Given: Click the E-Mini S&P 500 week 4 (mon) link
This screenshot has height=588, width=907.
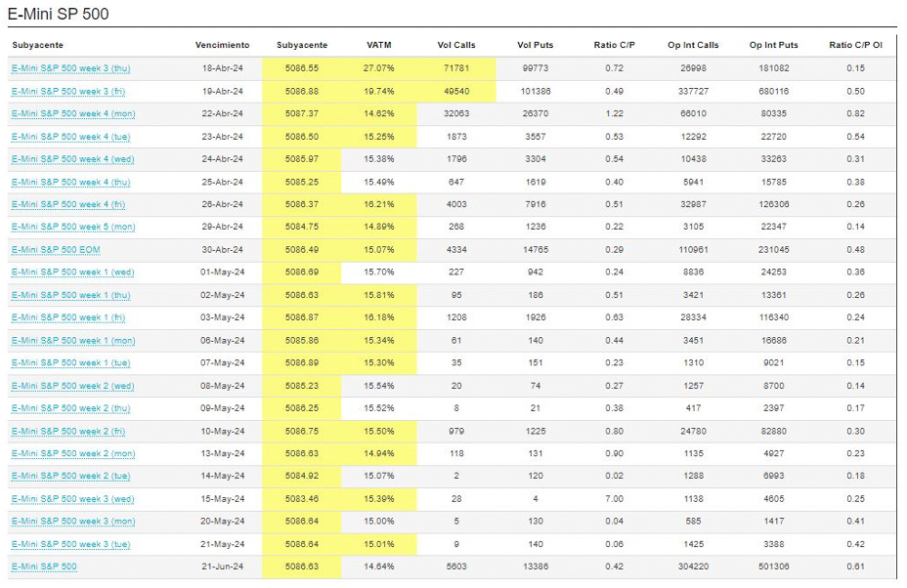Looking at the screenshot, I should pos(70,114).
